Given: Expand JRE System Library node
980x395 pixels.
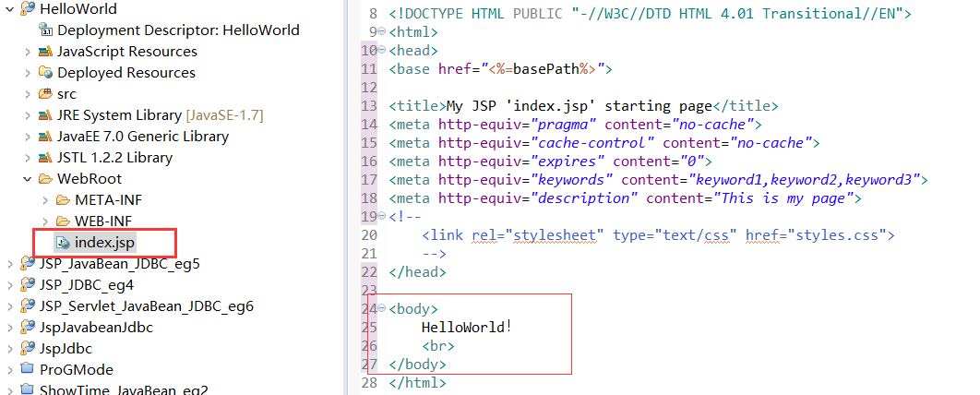Looking at the screenshot, I should coord(28,115).
